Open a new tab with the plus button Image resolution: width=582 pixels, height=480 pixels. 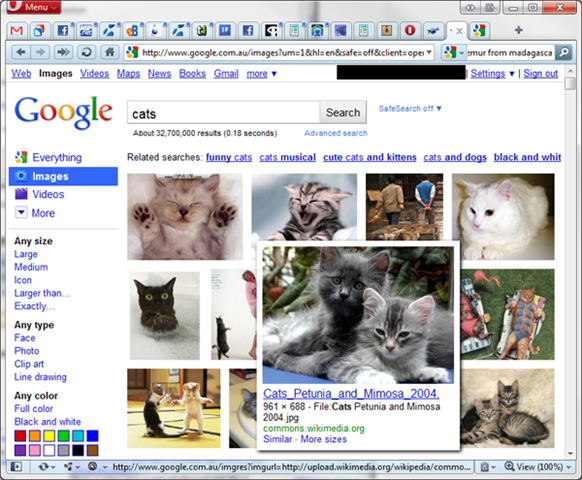tap(519, 30)
